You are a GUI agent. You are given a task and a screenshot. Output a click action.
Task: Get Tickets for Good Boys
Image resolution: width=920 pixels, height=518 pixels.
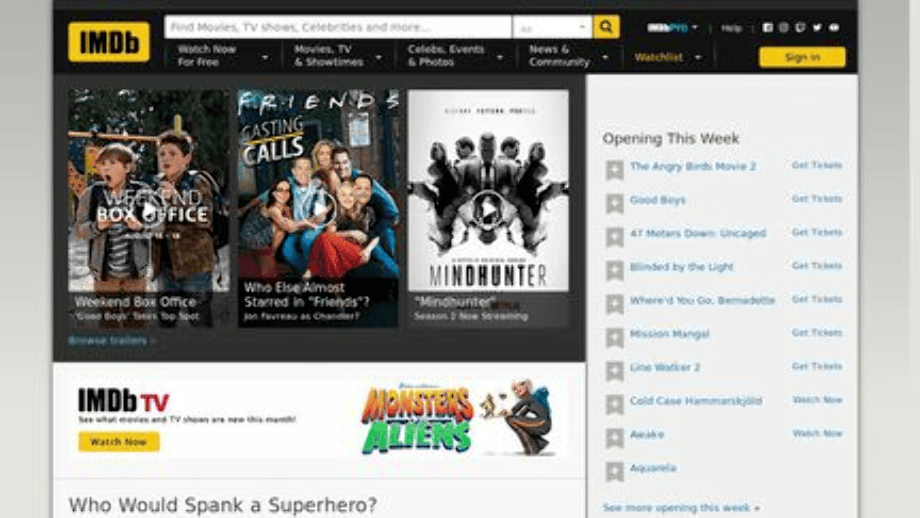817,199
